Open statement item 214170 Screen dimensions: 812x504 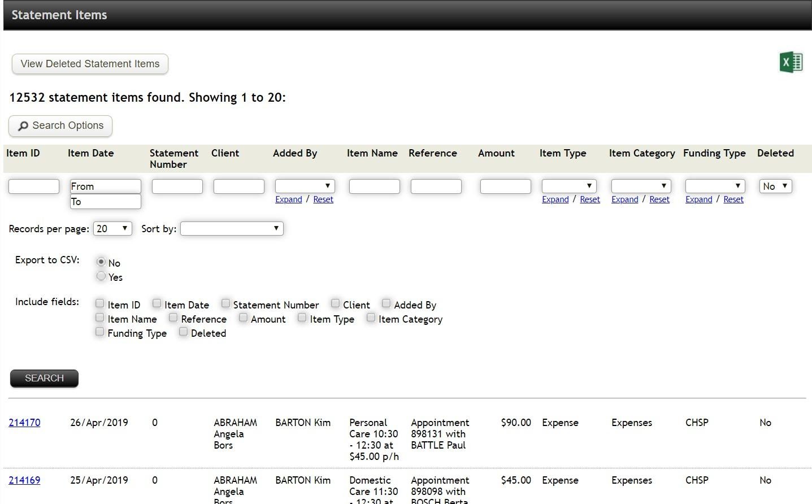pyautogui.click(x=24, y=422)
